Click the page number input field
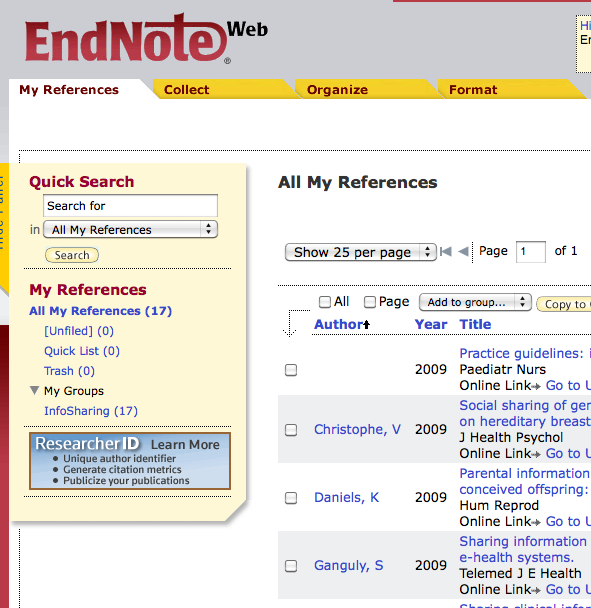This screenshot has height=608, width=591. coord(531,252)
